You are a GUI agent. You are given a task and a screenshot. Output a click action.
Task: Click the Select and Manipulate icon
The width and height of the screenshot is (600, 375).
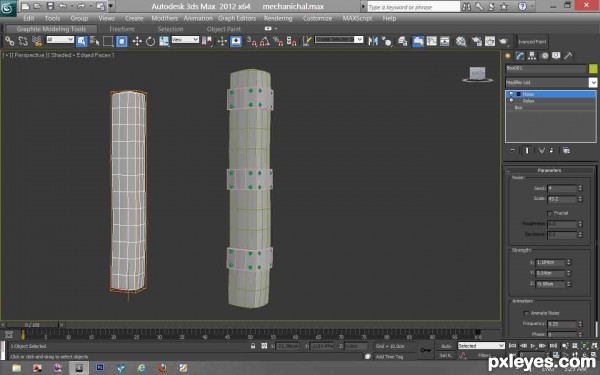pos(222,41)
